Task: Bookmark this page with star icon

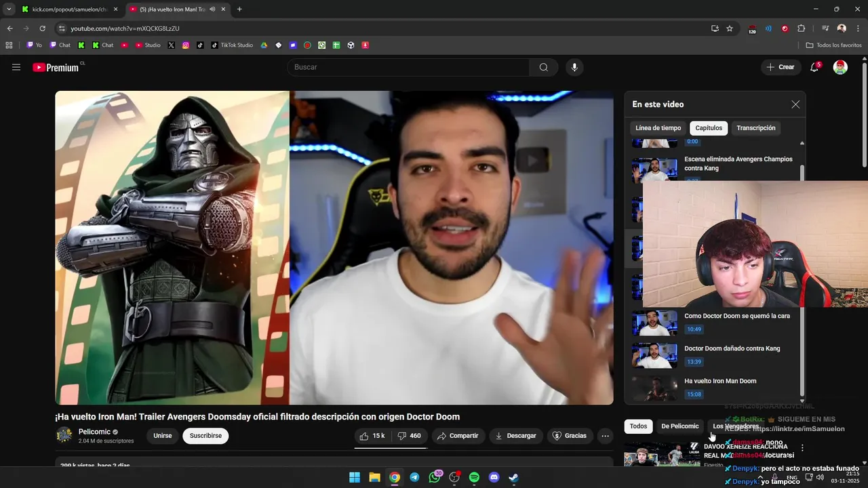Action: [x=730, y=28]
